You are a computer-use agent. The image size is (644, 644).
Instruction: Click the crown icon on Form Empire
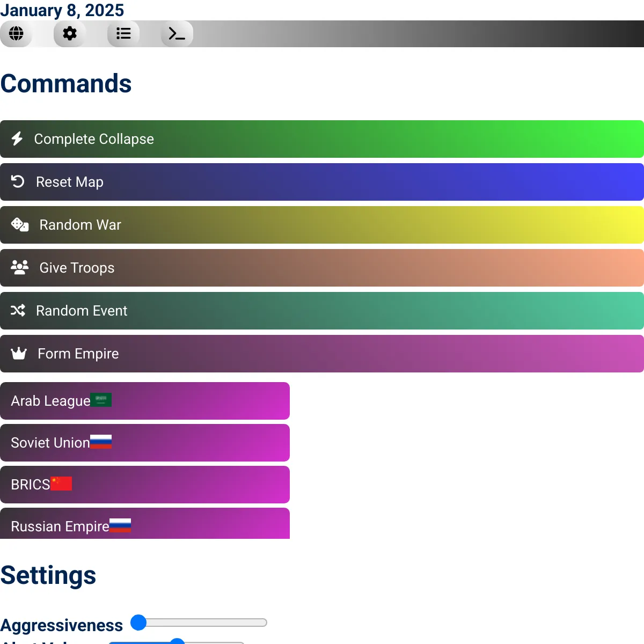[19, 353]
